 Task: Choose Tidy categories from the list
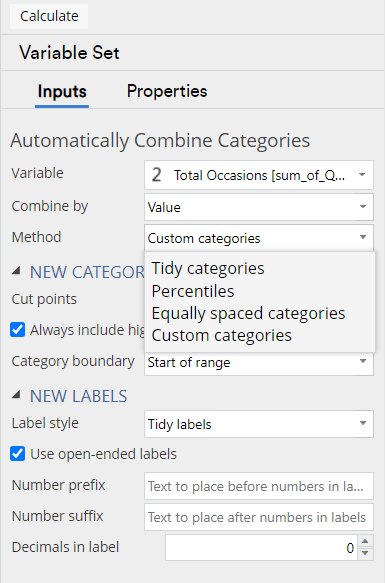pyautogui.click(x=208, y=268)
